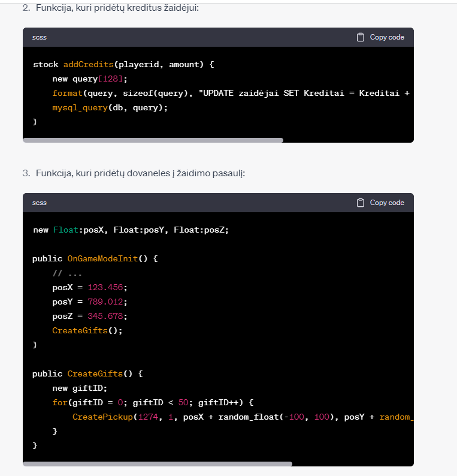This screenshot has width=457, height=476.
Task: Click the 'posZ = 345.678;' assignment line
Action: 90,316
